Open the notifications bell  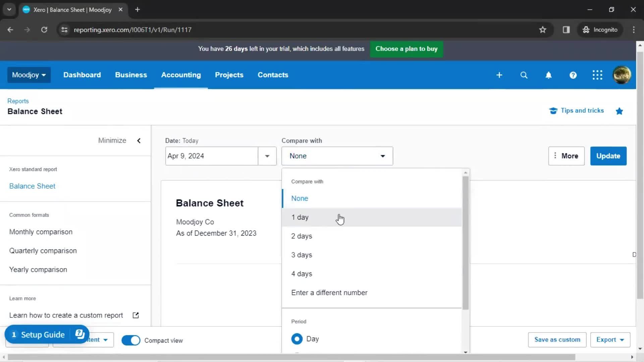(548, 75)
